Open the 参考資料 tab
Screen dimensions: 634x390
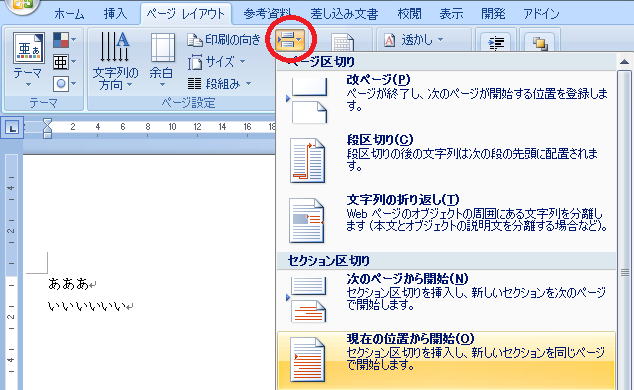(x=267, y=14)
